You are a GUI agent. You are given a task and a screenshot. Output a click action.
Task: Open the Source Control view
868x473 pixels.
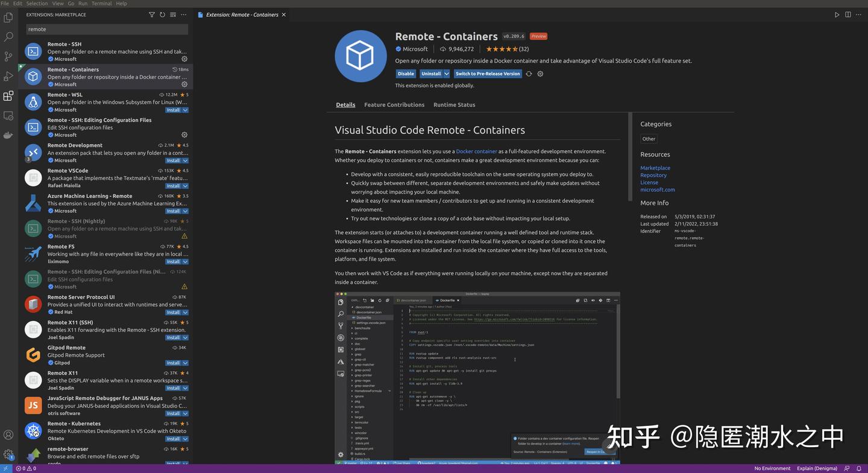click(8, 56)
